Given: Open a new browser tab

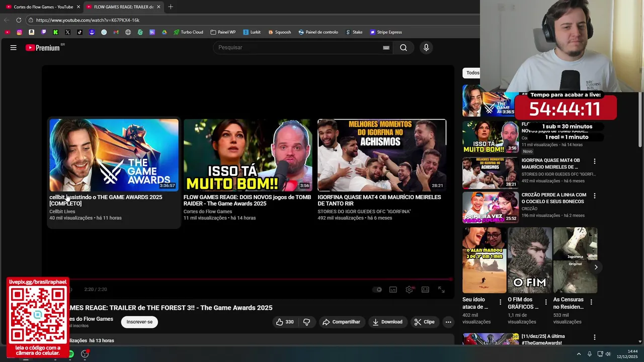Looking at the screenshot, I should tap(171, 7).
